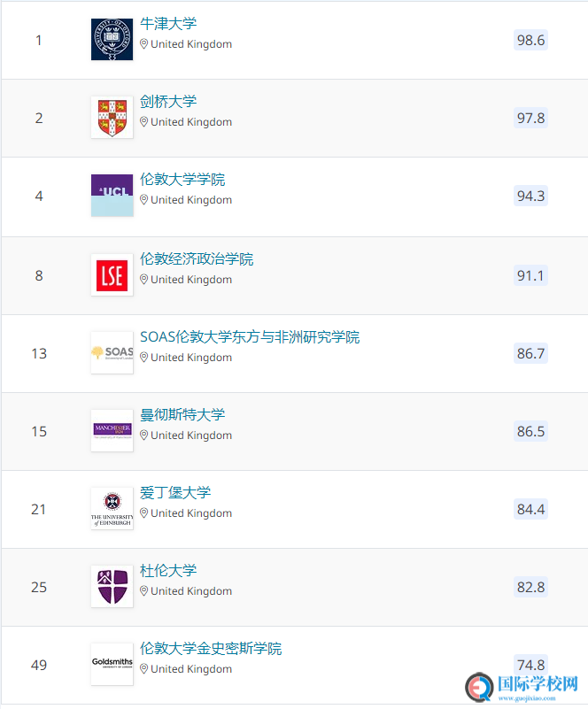Viewport: 588px width, 709px height.
Task: Open the 伦敦大学金史密斯学院 link
Action: pyautogui.click(x=211, y=648)
